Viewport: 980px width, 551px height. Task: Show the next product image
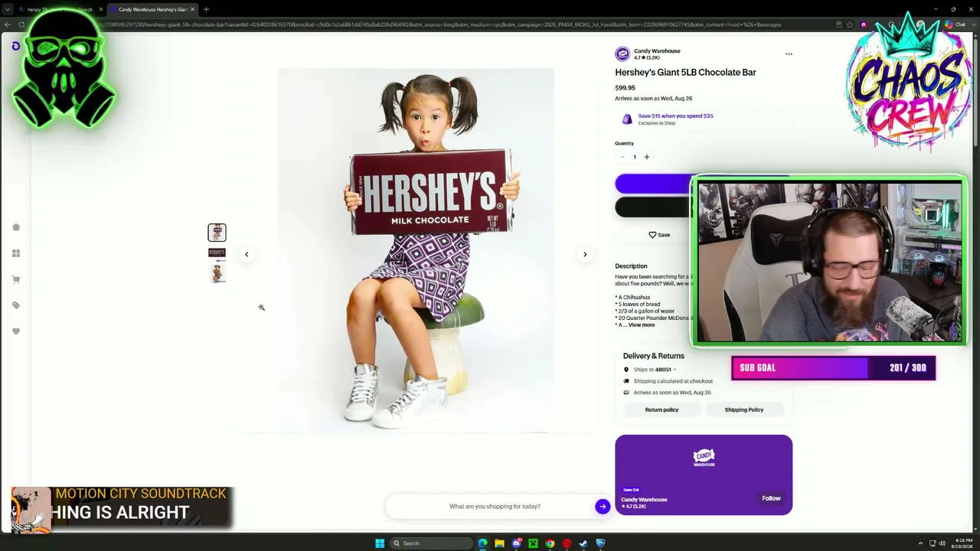pos(585,255)
